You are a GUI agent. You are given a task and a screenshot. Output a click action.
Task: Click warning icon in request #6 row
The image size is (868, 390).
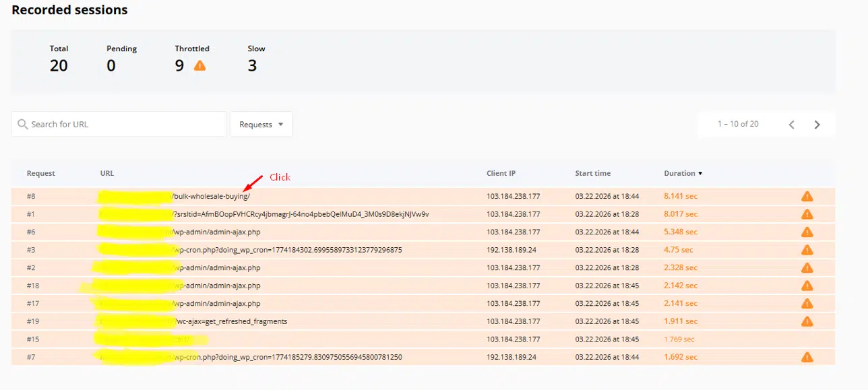pos(807,232)
